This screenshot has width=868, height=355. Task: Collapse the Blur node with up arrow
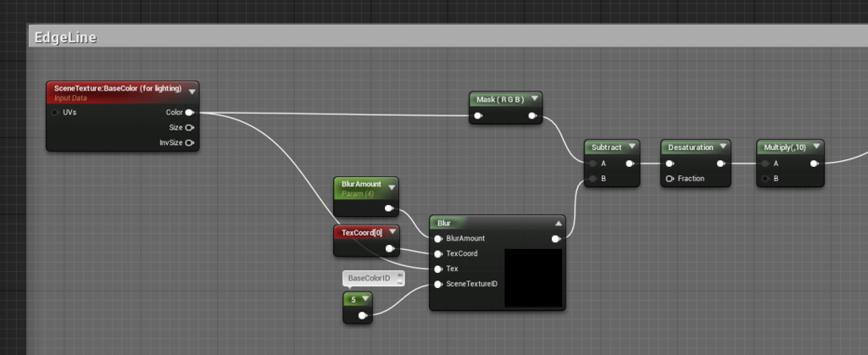point(558,224)
